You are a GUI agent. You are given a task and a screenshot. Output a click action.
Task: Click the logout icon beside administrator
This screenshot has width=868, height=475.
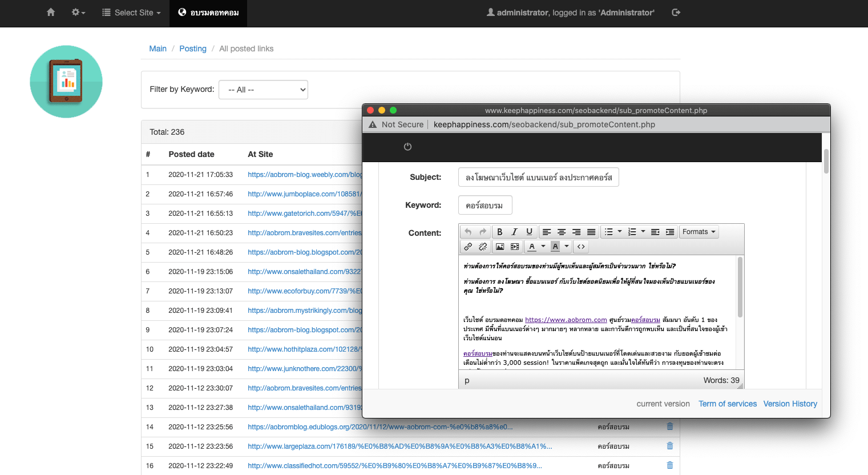(676, 12)
